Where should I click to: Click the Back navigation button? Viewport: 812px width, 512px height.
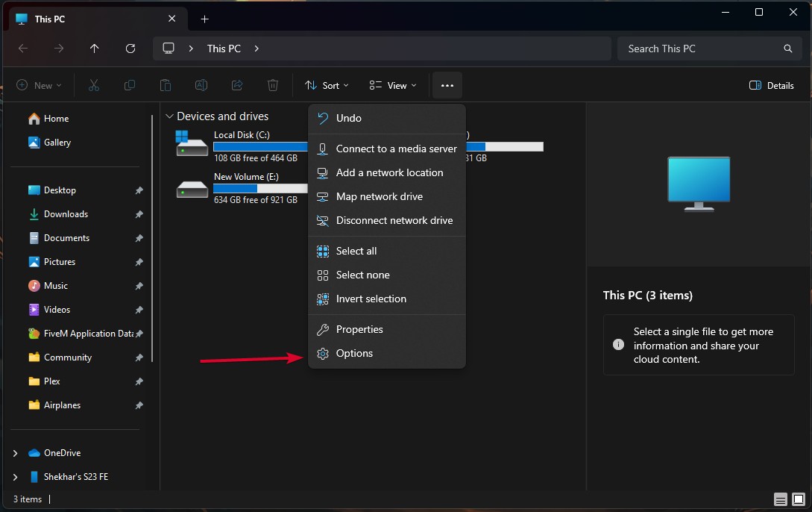23,49
